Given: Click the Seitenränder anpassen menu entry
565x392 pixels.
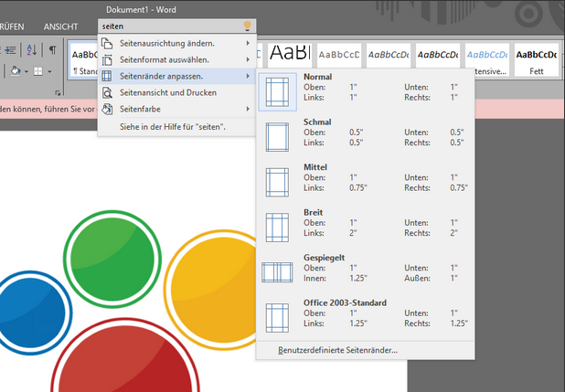Looking at the screenshot, I should coord(177,76).
